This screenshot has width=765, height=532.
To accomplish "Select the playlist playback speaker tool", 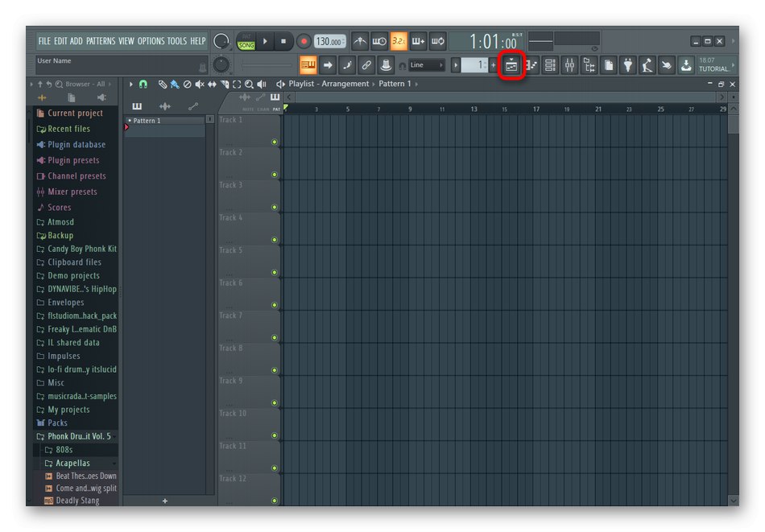I will [262, 85].
